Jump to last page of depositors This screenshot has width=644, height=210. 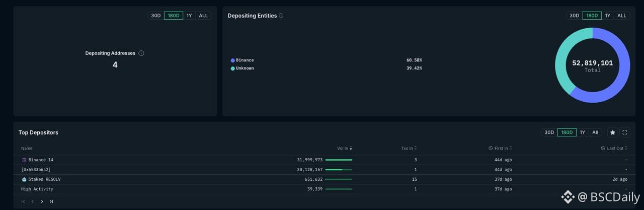(x=51, y=201)
